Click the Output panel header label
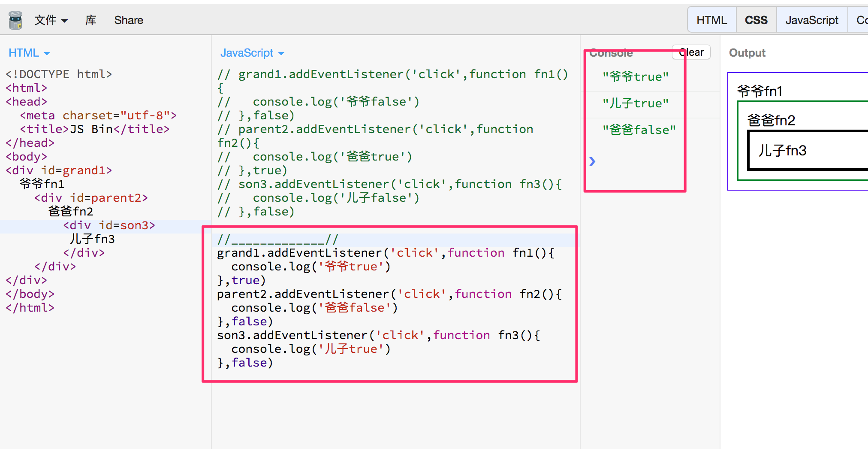Screen dimensions: 868x449 (747, 53)
